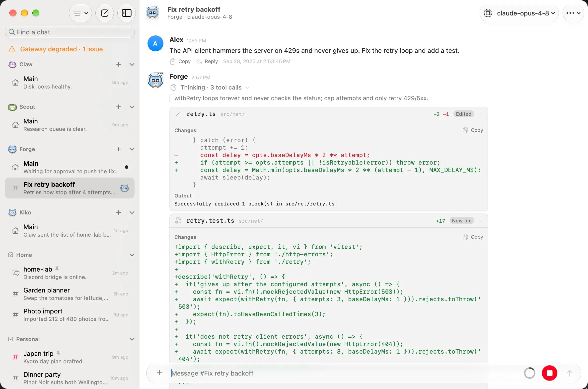Open the claude-opus-4-8 model dropdown
588x389 pixels.
click(x=519, y=13)
